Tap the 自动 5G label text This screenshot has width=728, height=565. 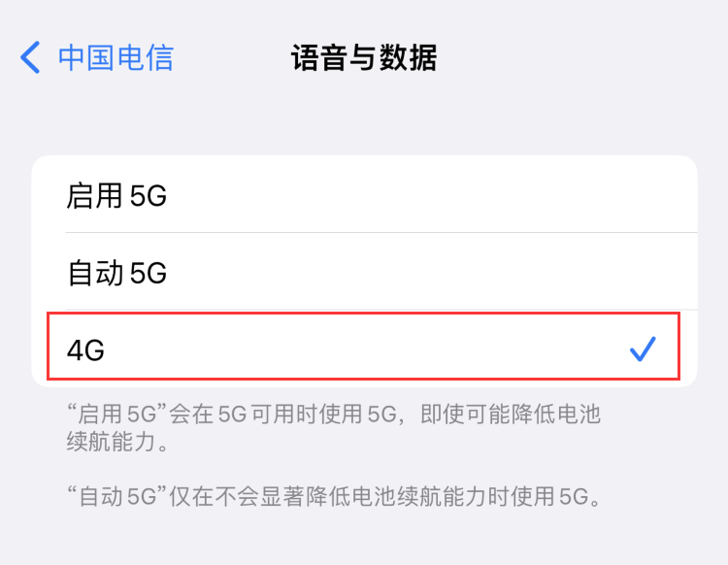(x=116, y=274)
